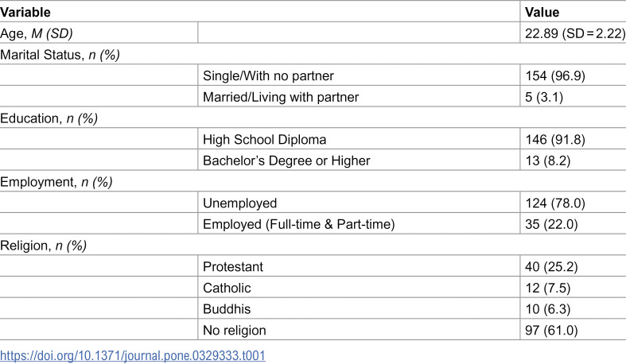Open the doi.org journal.pone.0329333.t001 link
Viewport: 626px width, 364px height.
pos(133,355)
